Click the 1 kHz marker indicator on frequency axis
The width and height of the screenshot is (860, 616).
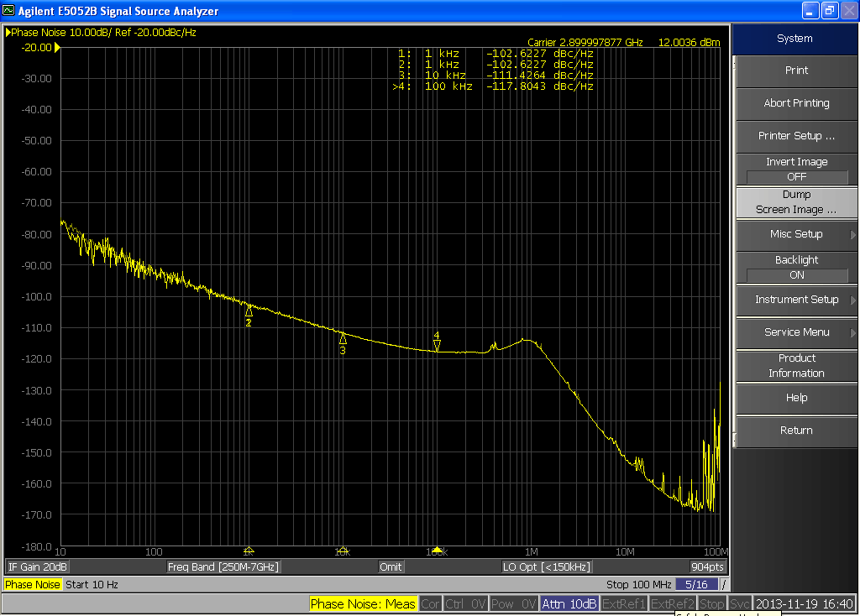249,550
